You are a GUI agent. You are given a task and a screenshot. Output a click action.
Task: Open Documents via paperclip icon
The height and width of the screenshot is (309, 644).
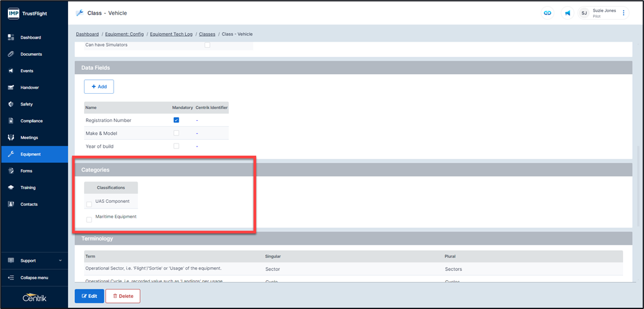[x=11, y=54]
